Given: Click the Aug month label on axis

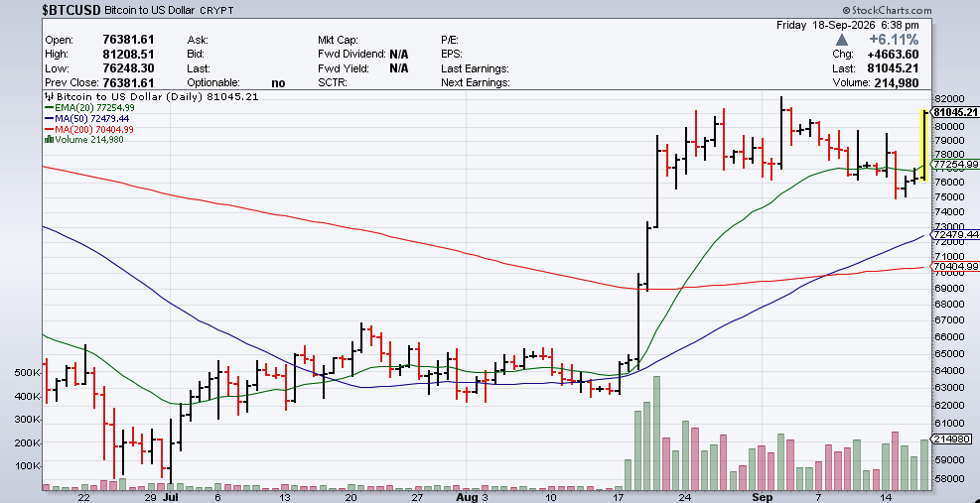Looking at the screenshot, I should coord(468,498).
